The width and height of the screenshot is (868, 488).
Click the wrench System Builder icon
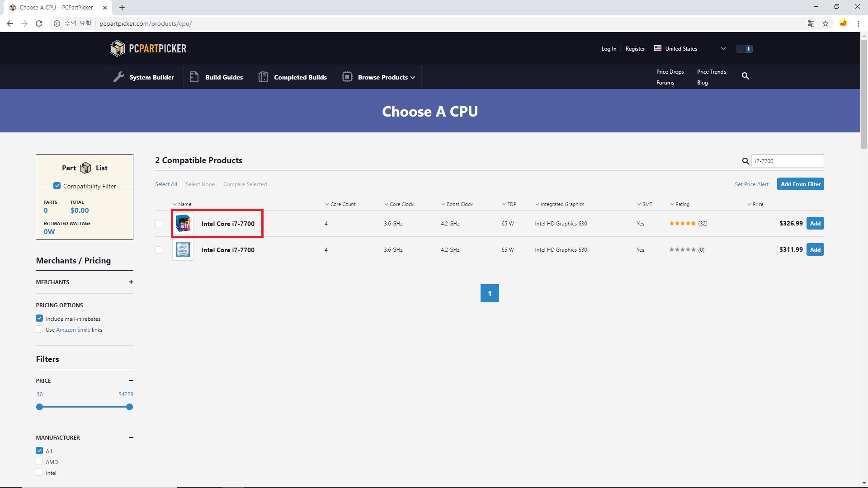[x=119, y=77]
